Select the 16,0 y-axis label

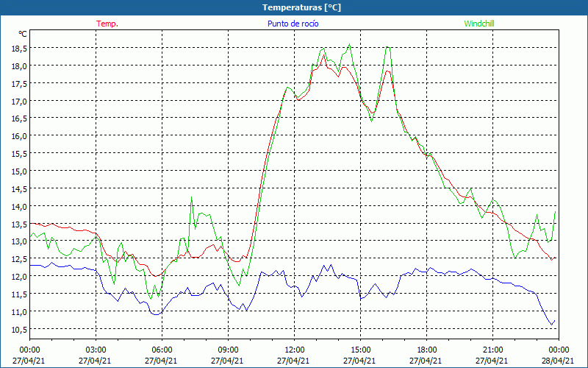coord(19,135)
